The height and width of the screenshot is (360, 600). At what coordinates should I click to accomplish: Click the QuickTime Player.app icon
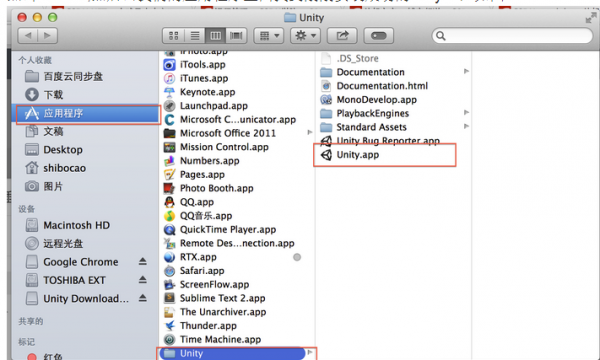tap(169, 230)
